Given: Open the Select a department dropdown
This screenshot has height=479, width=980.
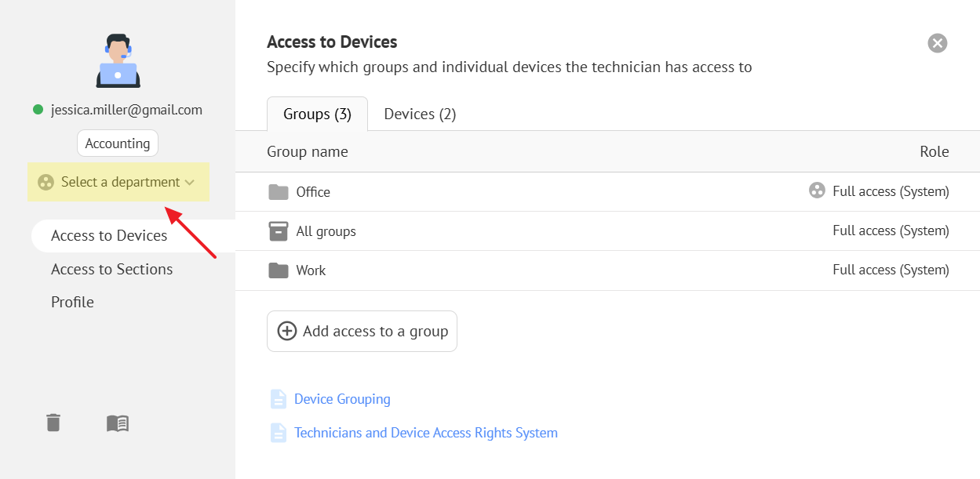Looking at the screenshot, I should tap(118, 182).
